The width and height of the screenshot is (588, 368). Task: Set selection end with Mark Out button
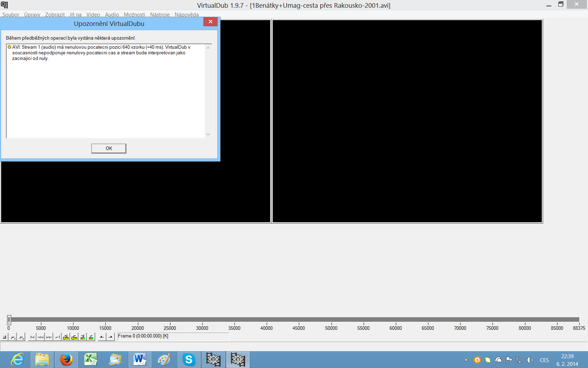111,337
